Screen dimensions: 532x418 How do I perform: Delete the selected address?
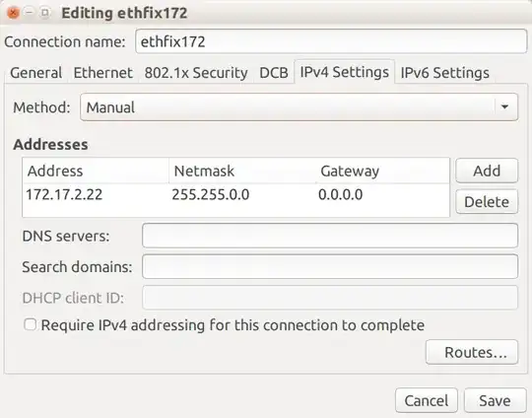[x=487, y=202]
